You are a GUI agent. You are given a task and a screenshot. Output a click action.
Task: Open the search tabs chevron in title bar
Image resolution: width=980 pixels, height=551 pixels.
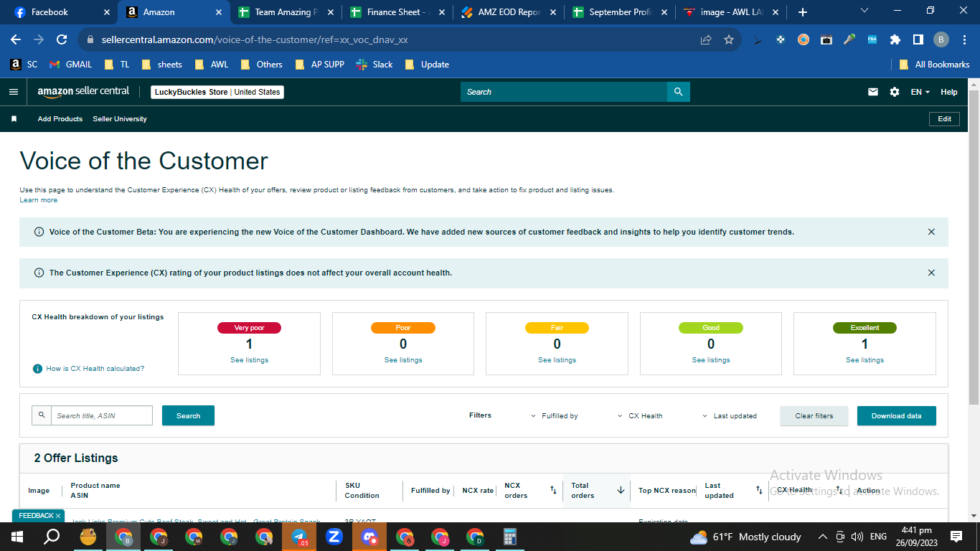[x=864, y=11]
